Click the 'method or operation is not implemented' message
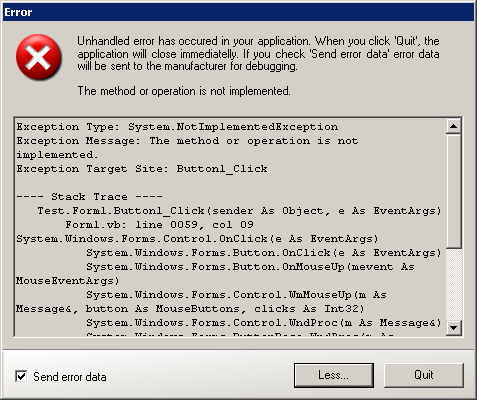The image size is (477, 400). 184,91
